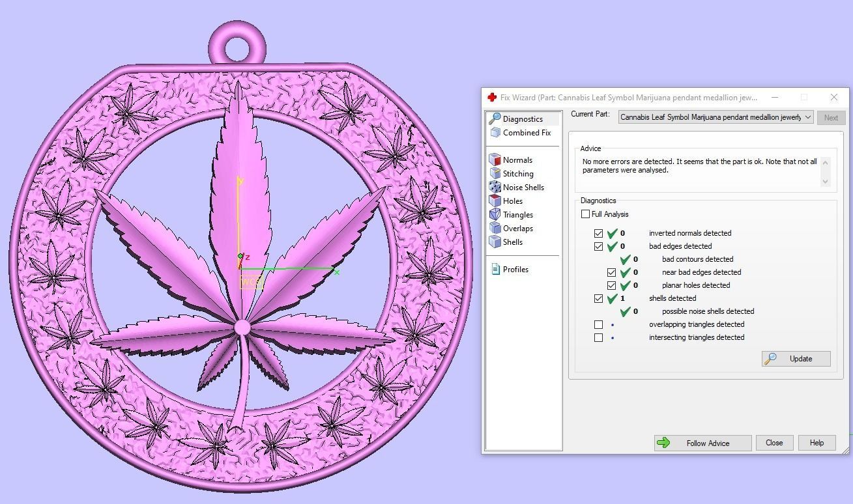Select the Stitching repair section

pyautogui.click(x=518, y=173)
